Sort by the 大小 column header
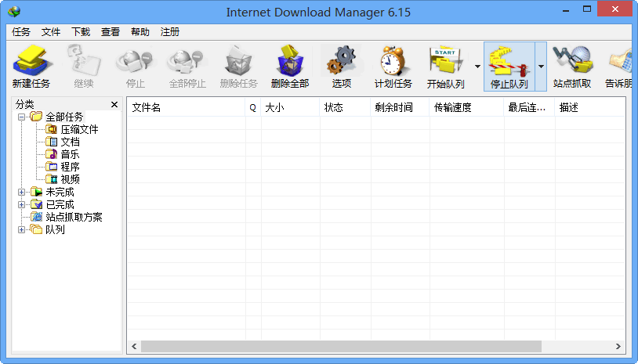Image resolution: width=638 pixels, height=364 pixels. (291, 108)
